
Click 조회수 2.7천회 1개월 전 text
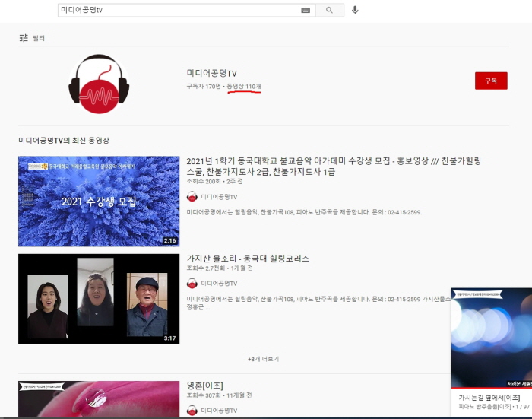tap(220, 268)
